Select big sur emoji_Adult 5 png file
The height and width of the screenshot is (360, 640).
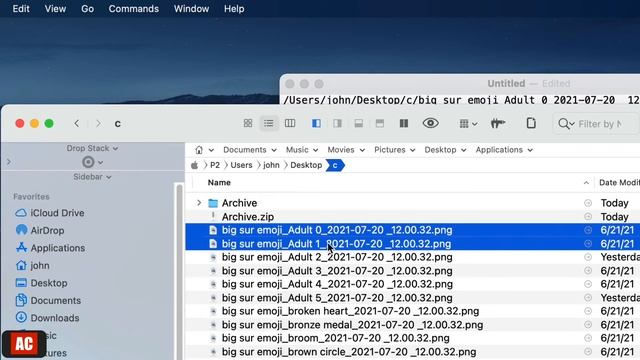413,298
